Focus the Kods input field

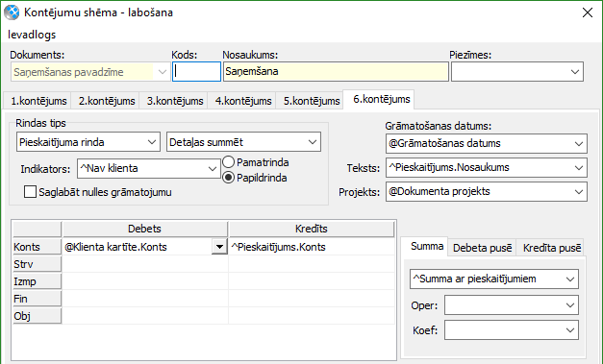[x=196, y=72]
